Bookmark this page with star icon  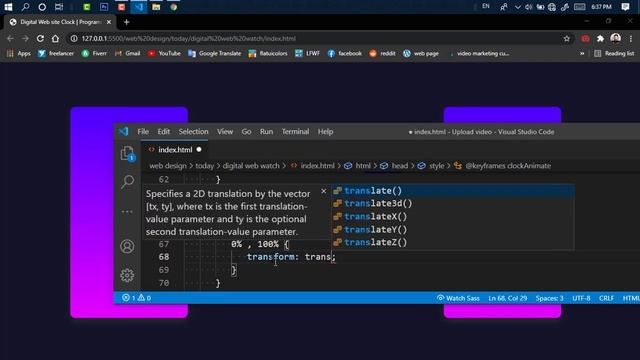567,38
